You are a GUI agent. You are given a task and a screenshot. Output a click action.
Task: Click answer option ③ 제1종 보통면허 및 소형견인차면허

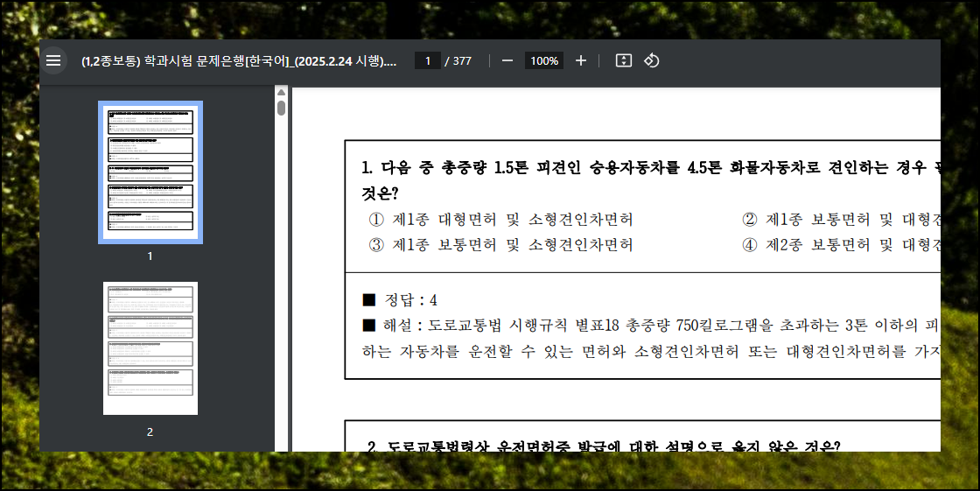[x=500, y=244]
